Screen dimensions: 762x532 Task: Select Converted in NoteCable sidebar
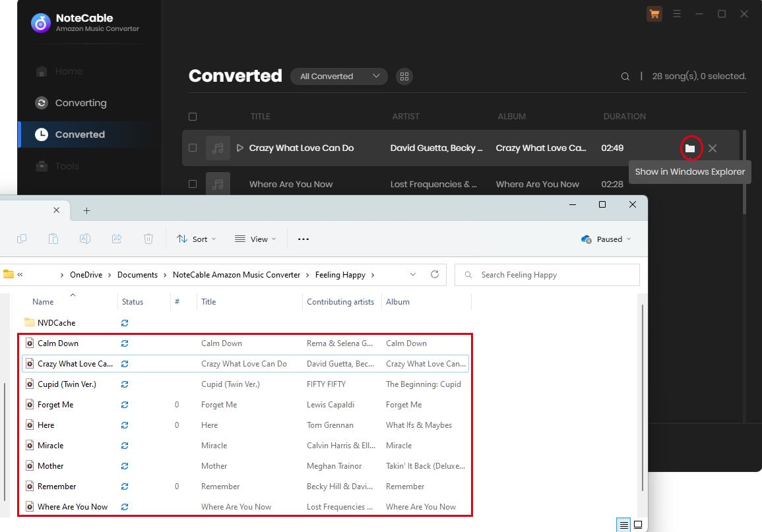click(x=80, y=134)
